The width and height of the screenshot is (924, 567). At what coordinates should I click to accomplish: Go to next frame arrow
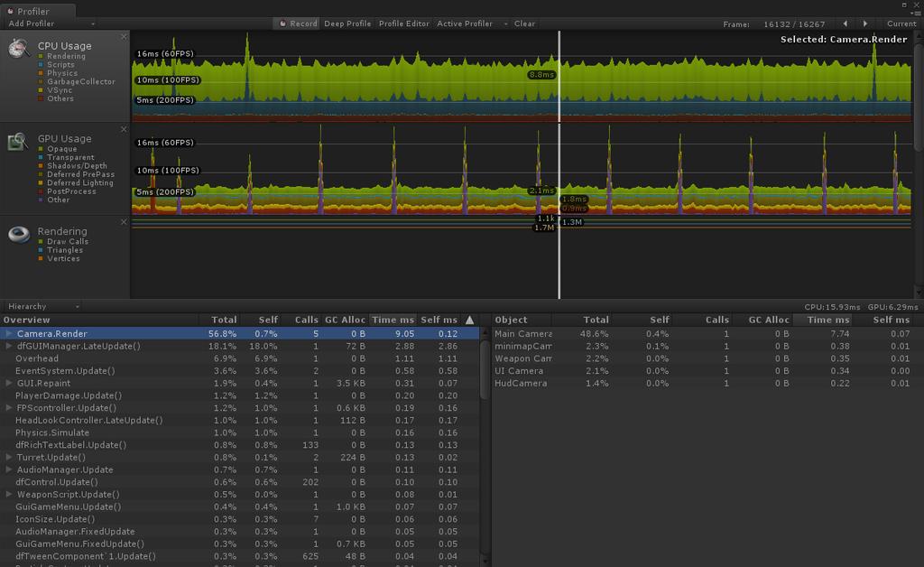point(865,23)
